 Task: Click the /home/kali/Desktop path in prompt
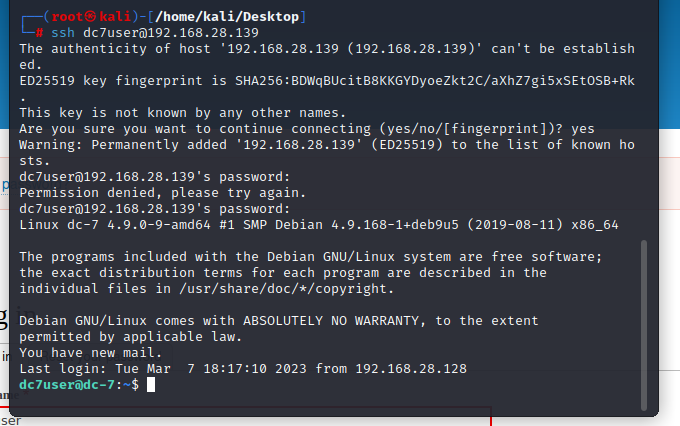[227, 16]
